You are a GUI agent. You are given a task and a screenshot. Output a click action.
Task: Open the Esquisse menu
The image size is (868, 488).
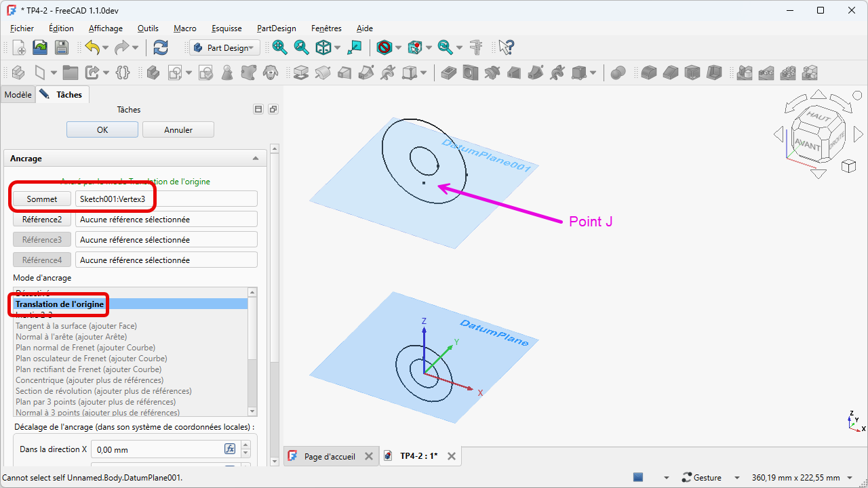pyautogui.click(x=226, y=28)
